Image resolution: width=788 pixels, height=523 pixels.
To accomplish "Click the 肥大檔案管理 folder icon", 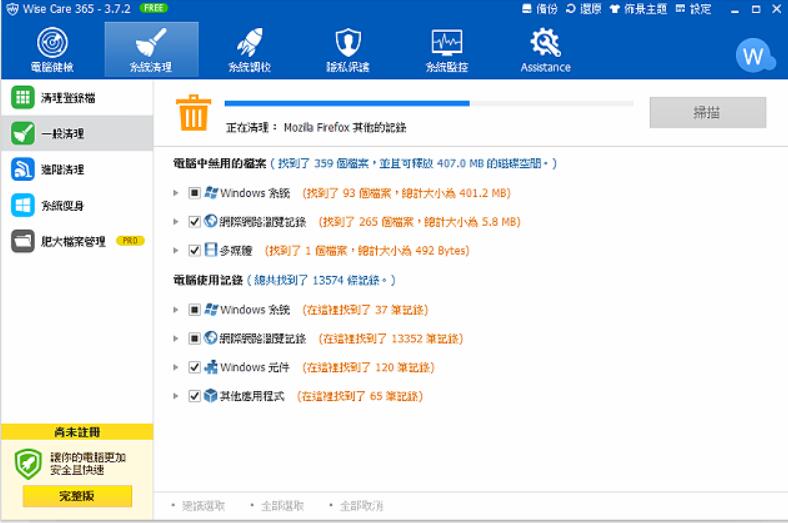I will (23, 241).
